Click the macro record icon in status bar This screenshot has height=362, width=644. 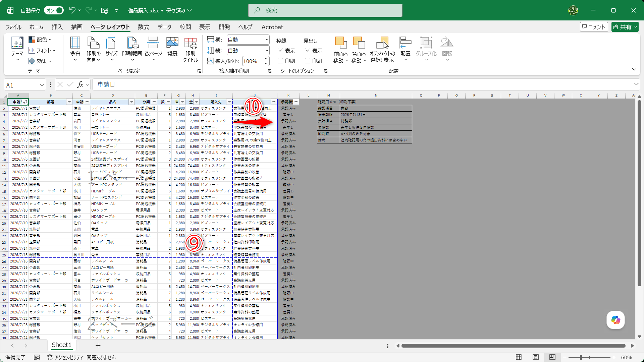tap(37, 358)
